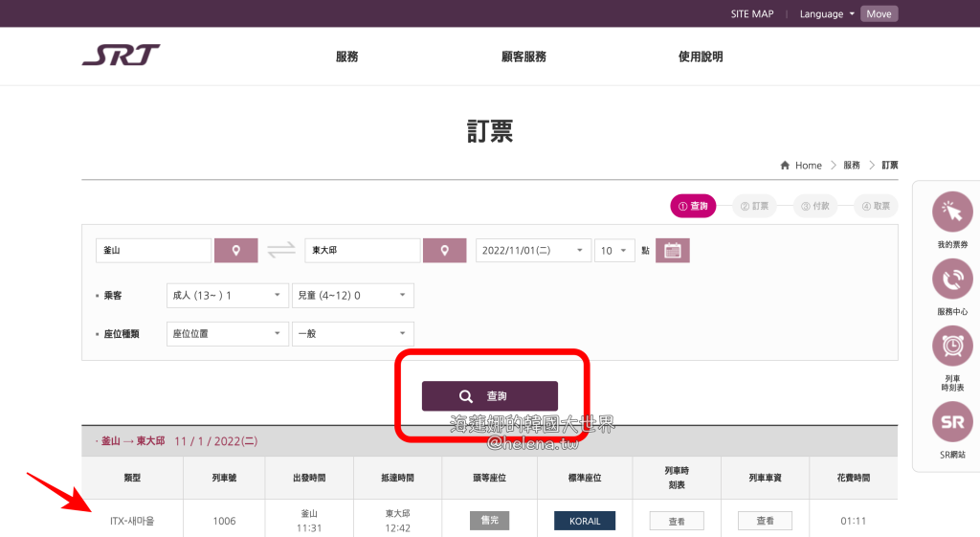Expand the travel date dropdown
Viewport: 980px width, 537px height.
(x=533, y=251)
